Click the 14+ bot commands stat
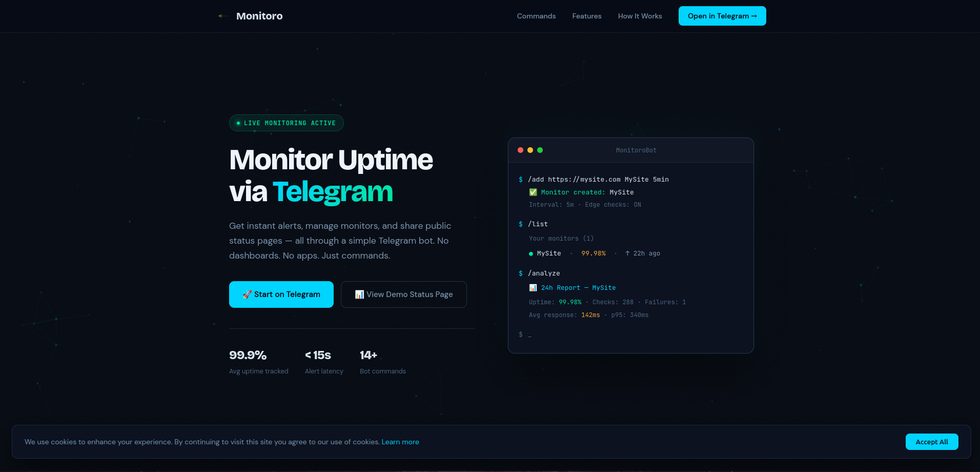The width and height of the screenshot is (980, 472). (382, 362)
